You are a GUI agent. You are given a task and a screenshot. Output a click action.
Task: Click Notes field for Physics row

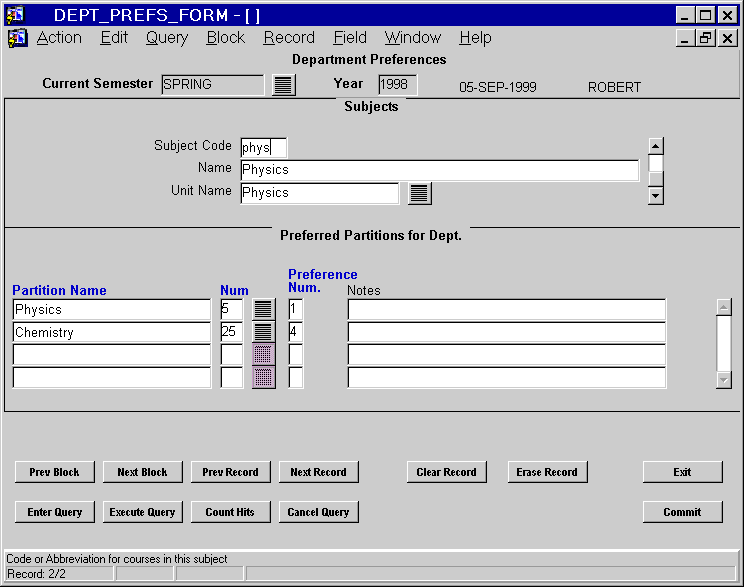[506, 309]
